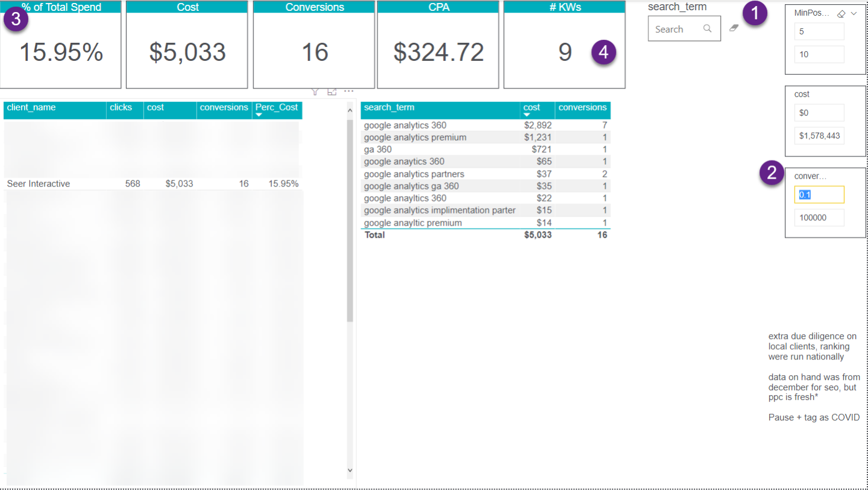Viewport: 868px width, 491px height.
Task: Click the magnifier icon in search_term box
Action: pos(707,28)
